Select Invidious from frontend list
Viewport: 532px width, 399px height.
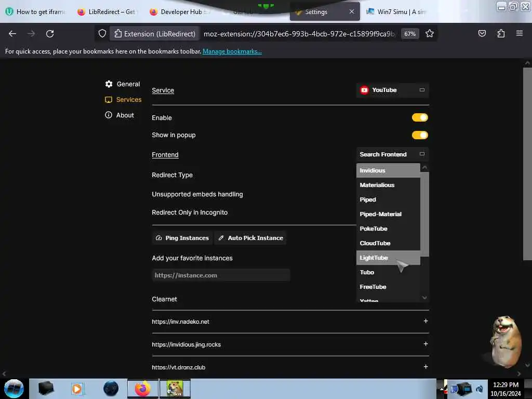388,170
